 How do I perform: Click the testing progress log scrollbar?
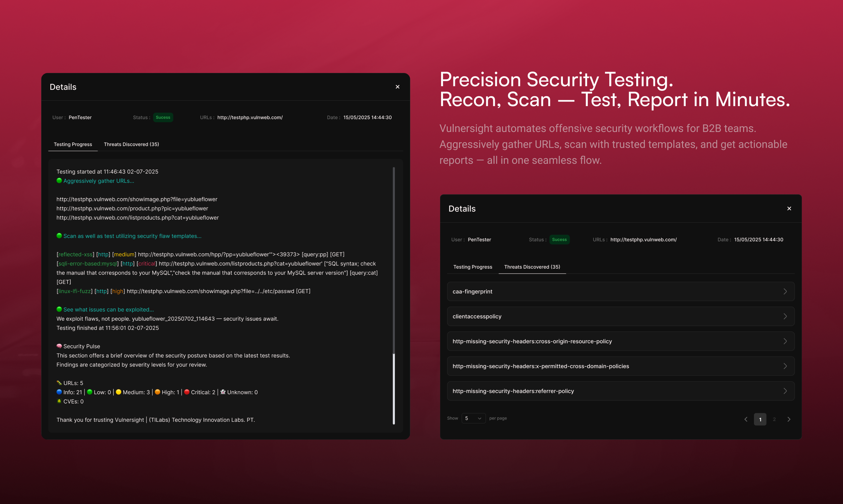394,295
